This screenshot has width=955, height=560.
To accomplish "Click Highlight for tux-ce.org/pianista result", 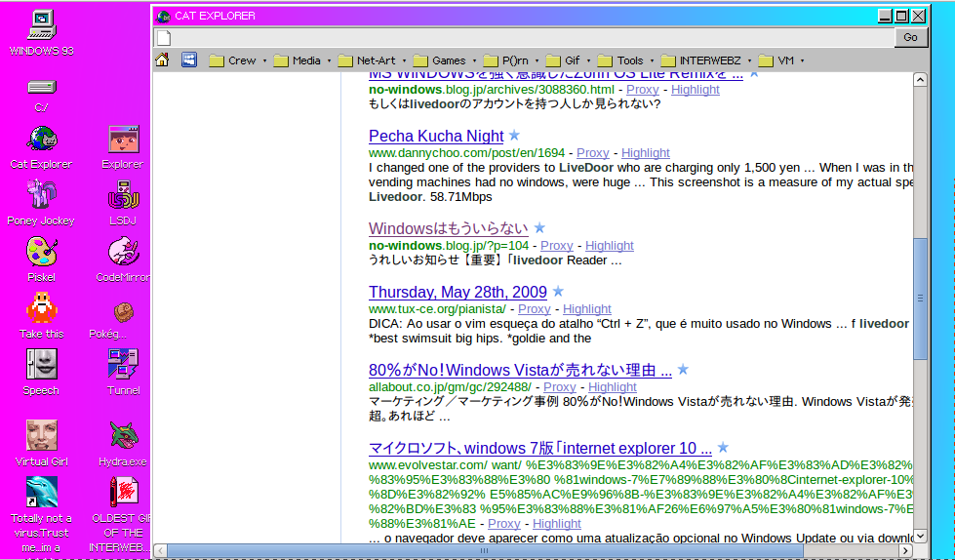I will click(x=587, y=308).
